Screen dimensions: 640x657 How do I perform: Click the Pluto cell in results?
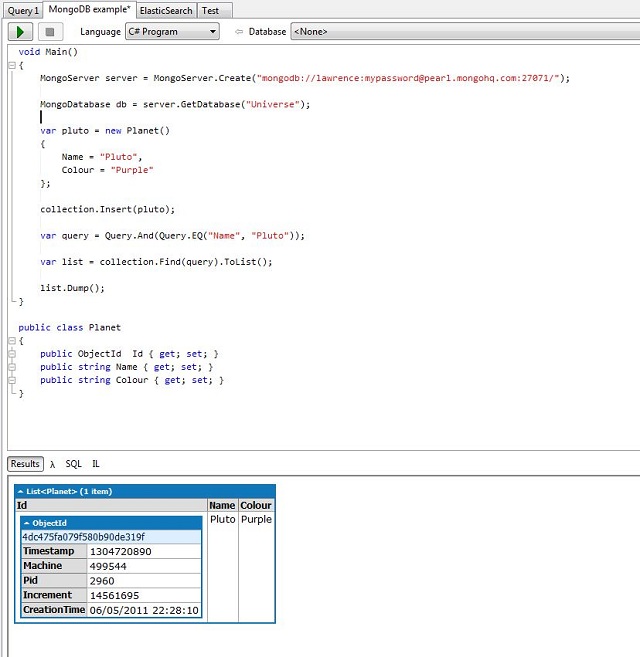[223, 520]
